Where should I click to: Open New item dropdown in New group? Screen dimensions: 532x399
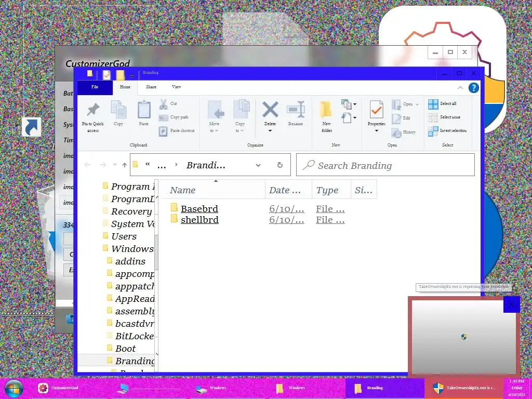349,104
